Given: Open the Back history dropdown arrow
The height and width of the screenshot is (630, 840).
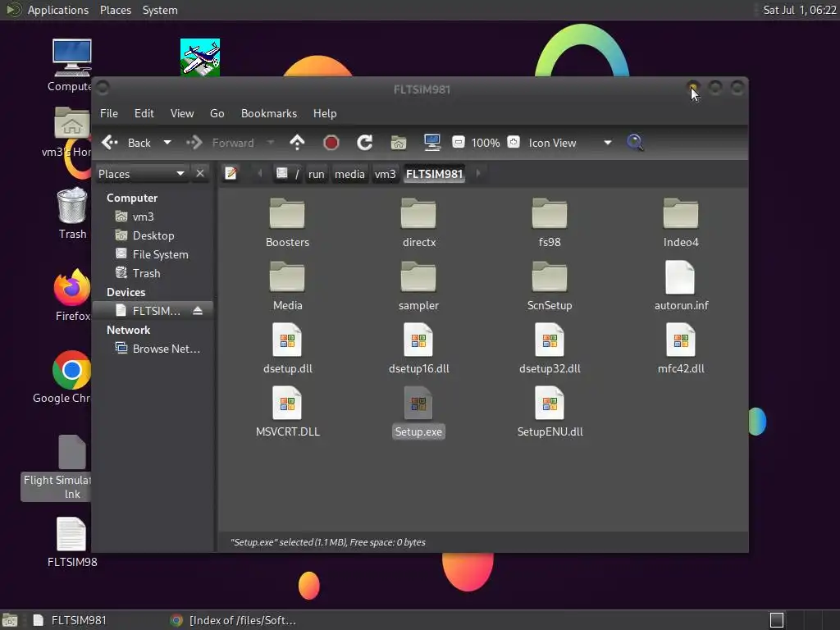Looking at the screenshot, I should [167, 143].
